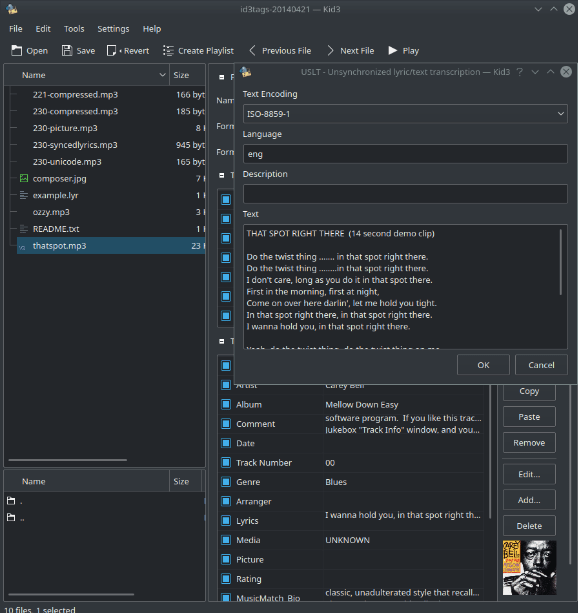Click the Create Playlist list icon
The width and height of the screenshot is (578, 613).
168,50
